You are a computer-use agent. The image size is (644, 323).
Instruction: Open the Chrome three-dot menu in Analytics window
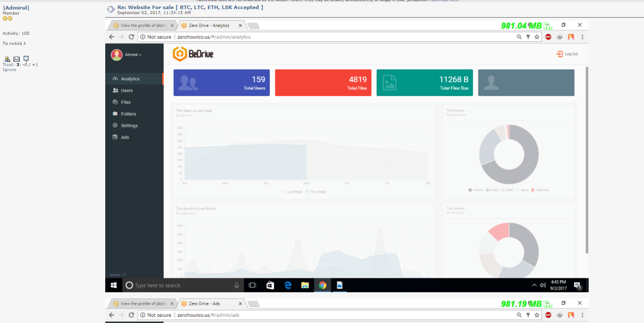click(x=583, y=37)
